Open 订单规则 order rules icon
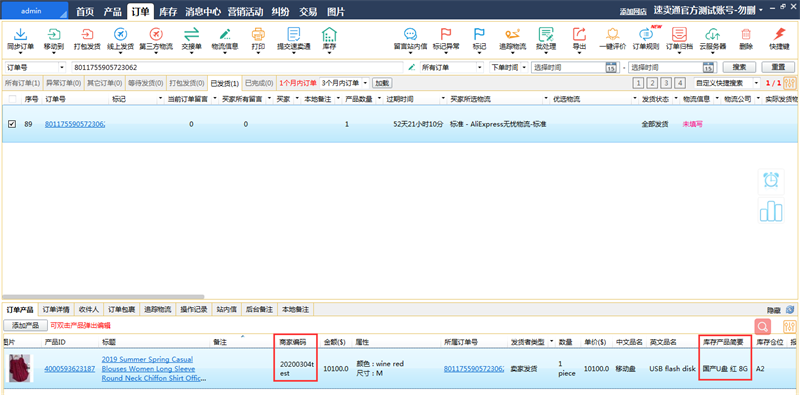The image size is (800, 395). pyautogui.click(x=646, y=35)
